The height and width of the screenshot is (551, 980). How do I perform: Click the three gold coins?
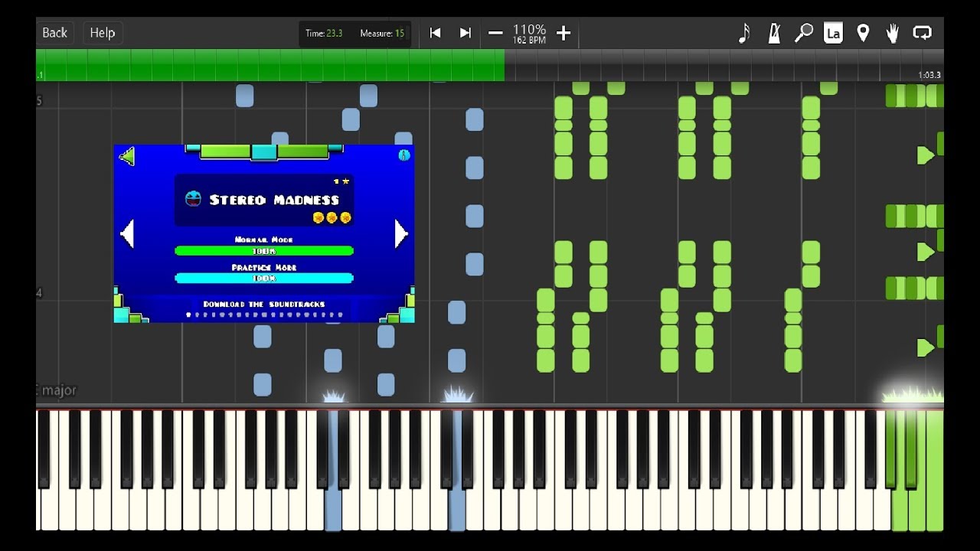pyautogui.click(x=332, y=218)
